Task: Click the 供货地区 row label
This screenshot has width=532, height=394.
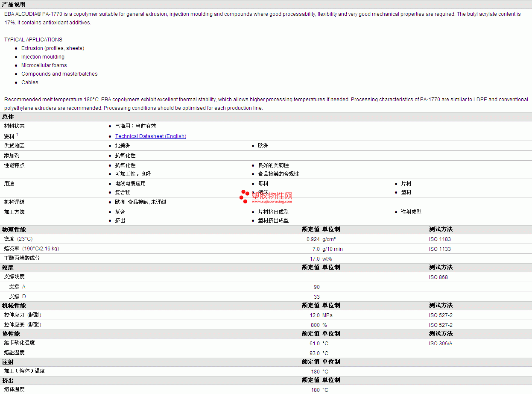Action: (x=15, y=146)
